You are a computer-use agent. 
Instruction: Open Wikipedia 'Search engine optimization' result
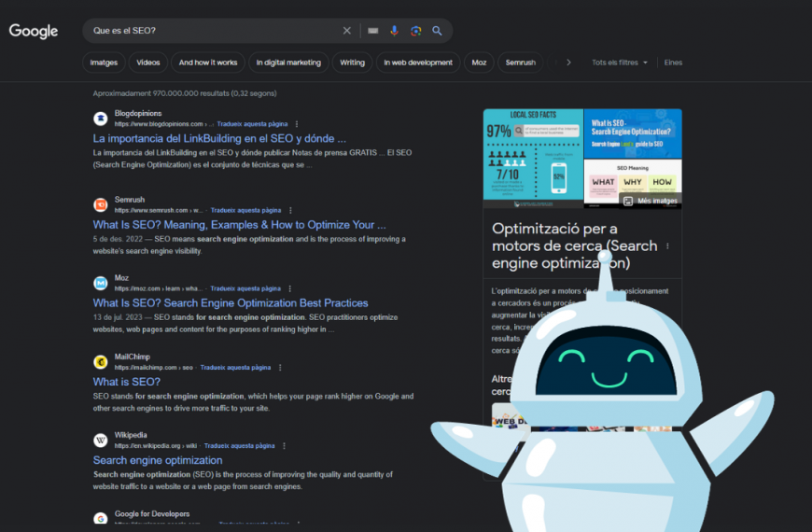click(x=158, y=460)
